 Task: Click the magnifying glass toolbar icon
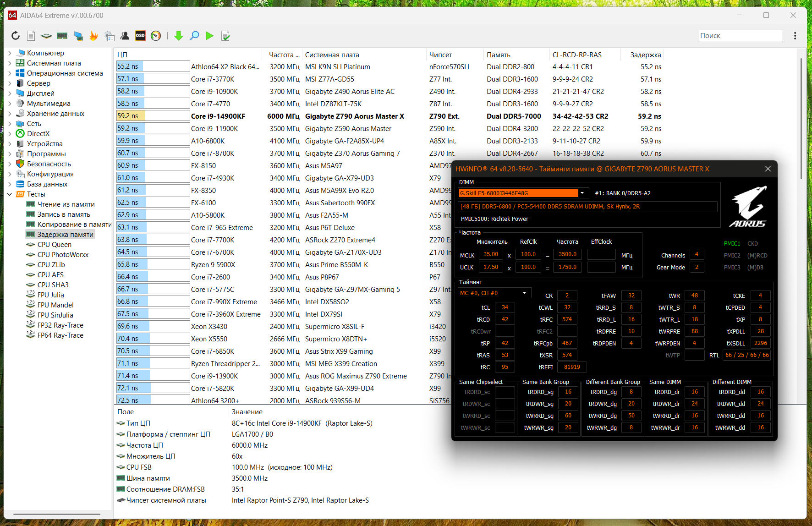point(194,36)
